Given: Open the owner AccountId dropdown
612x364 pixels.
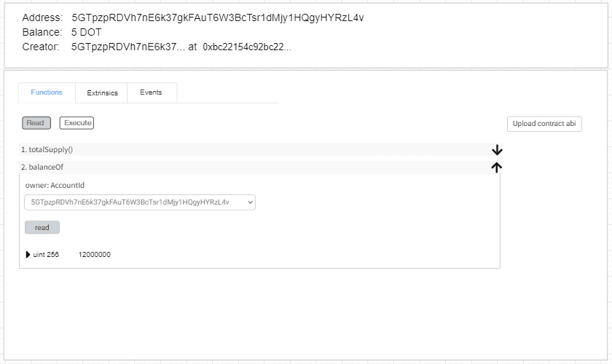Looking at the screenshot, I should 140,202.
